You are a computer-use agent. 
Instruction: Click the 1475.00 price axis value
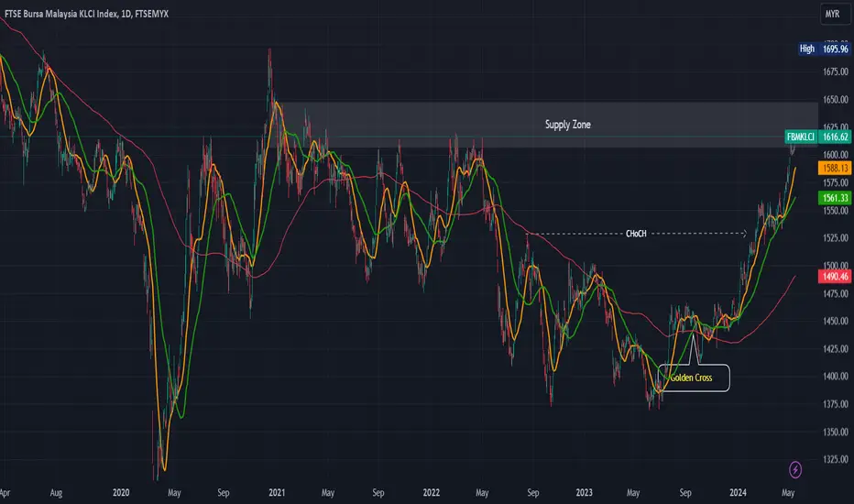tap(836, 293)
